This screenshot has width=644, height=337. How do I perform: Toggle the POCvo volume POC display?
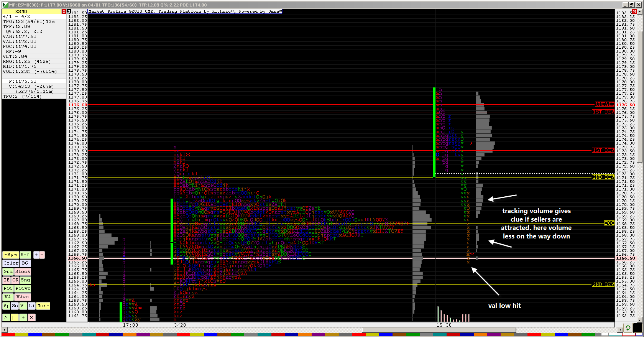[x=23, y=289]
